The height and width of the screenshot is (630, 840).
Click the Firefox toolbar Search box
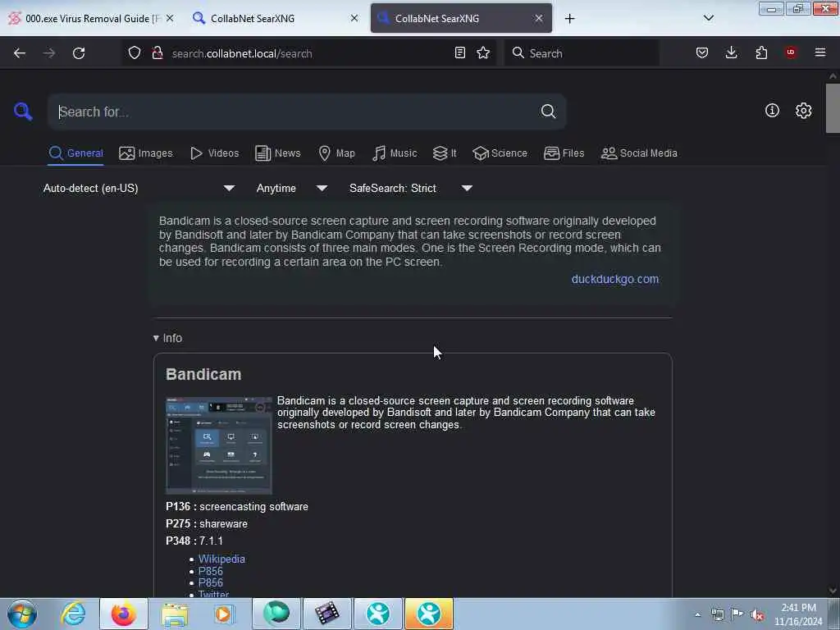point(582,53)
